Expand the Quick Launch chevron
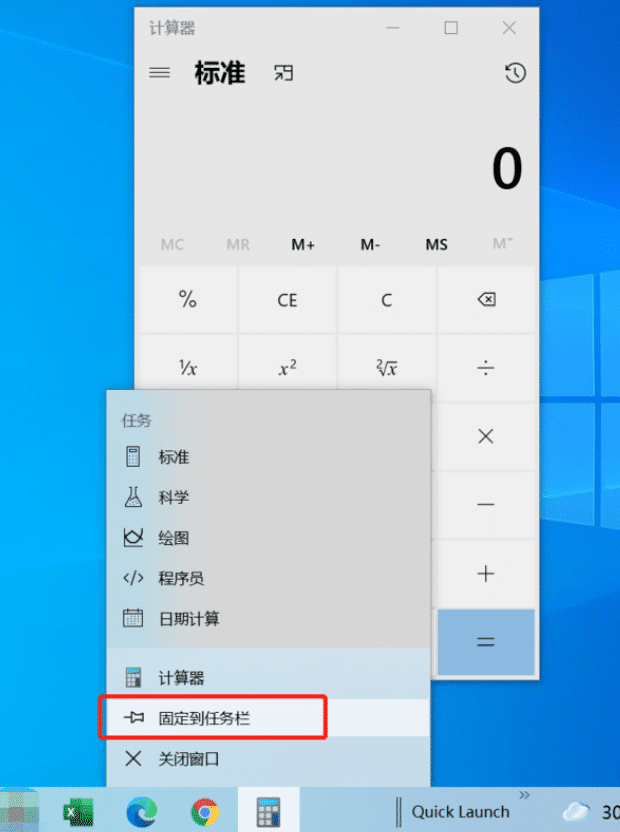Image resolution: width=620 pixels, height=832 pixels. tap(524, 795)
